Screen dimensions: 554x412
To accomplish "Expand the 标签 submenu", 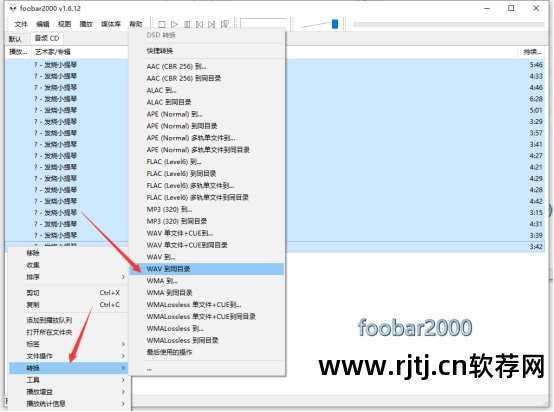I will (68, 344).
